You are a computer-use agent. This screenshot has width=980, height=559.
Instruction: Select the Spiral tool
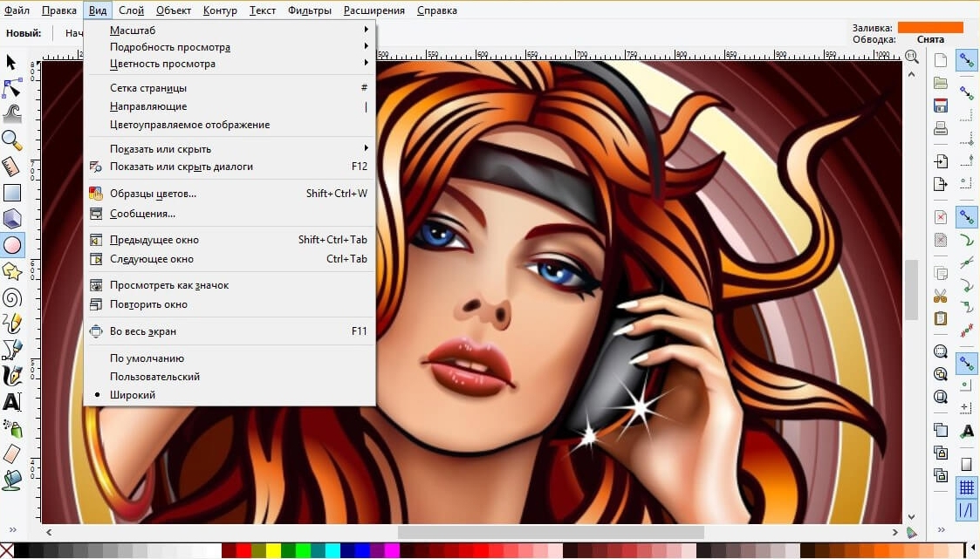(x=12, y=298)
